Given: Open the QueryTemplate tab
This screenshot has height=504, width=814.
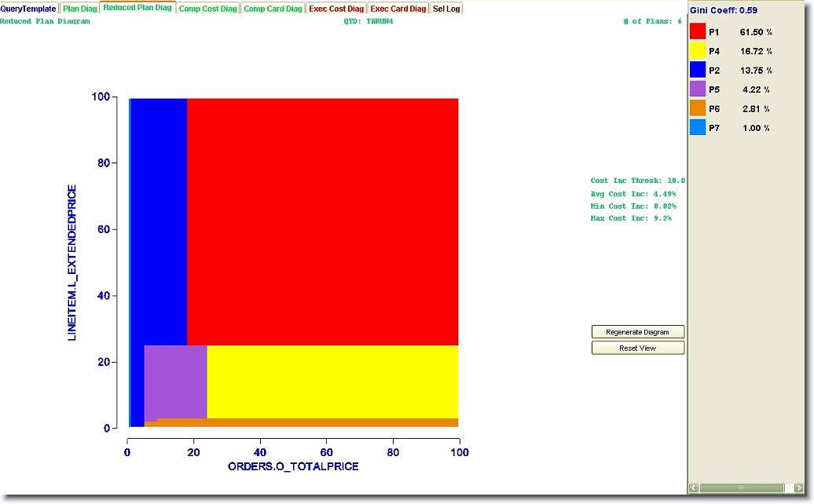Looking at the screenshot, I should click(x=28, y=9).
